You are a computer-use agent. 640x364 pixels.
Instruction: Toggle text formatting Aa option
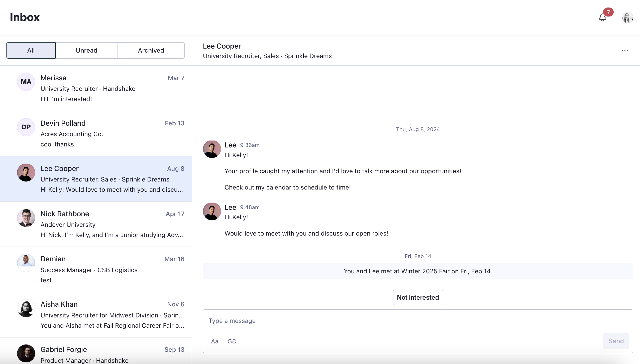(215, 341)
